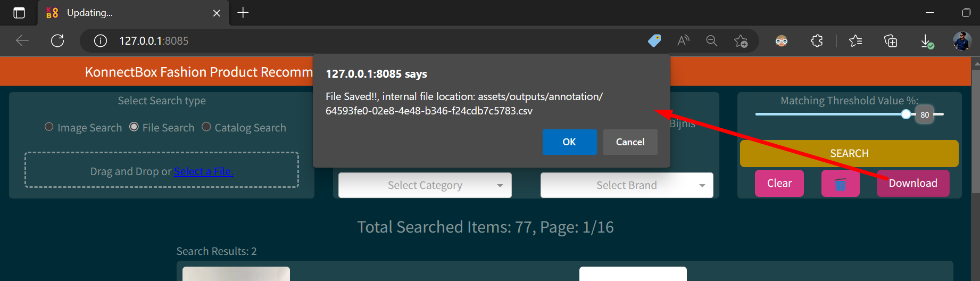Viewport: 980px width, 281px height.
Task: Open a new browser tab
Action: pos(243,13)
